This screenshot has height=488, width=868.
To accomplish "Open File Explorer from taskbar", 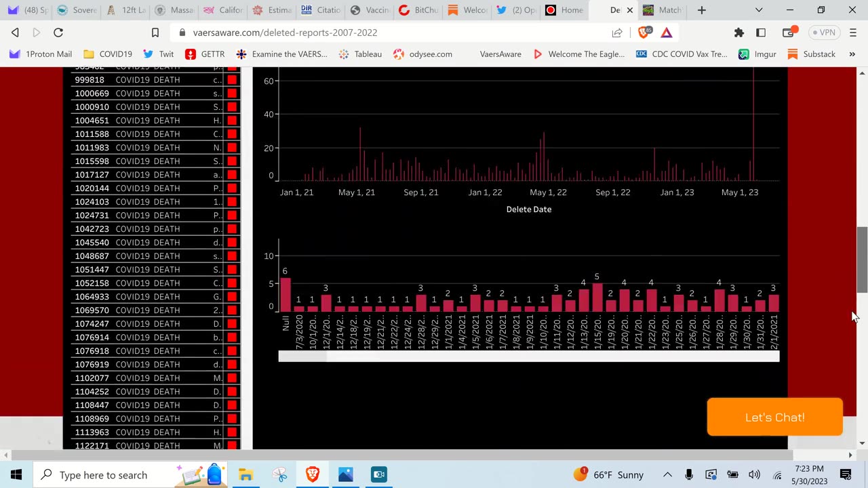I will click(x=245, y=474).
